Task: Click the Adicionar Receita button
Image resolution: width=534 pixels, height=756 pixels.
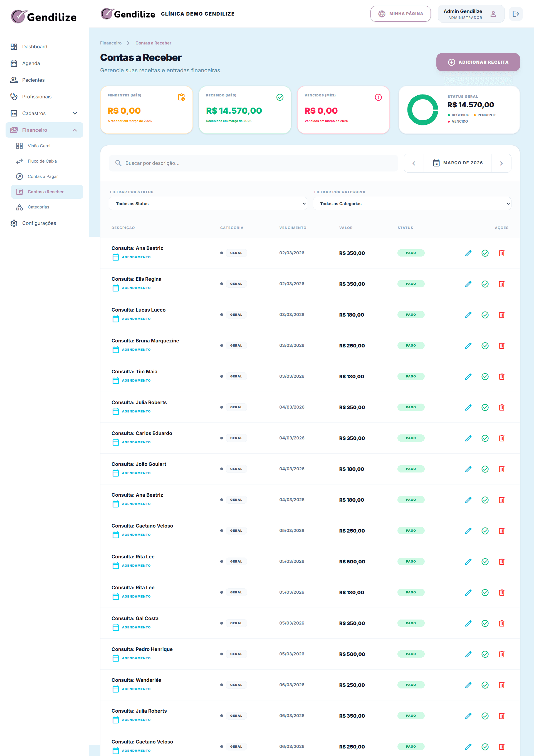Action: [478, 62]
